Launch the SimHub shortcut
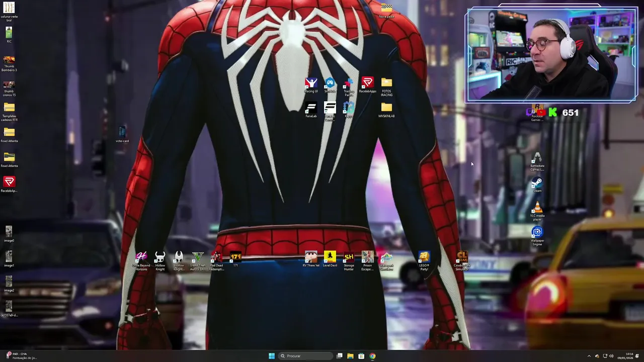 coord(330,85)
